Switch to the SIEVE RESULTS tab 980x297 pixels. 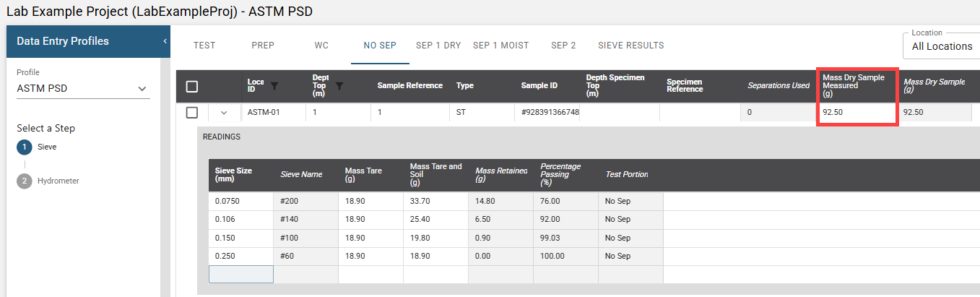pos(630,46)
